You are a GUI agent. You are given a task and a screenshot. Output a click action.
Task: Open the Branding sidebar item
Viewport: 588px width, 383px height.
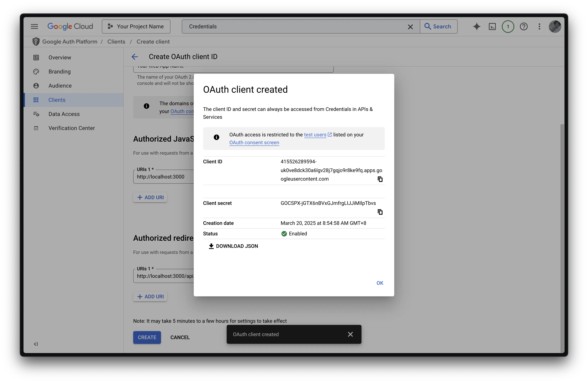[x=74, y=72]
